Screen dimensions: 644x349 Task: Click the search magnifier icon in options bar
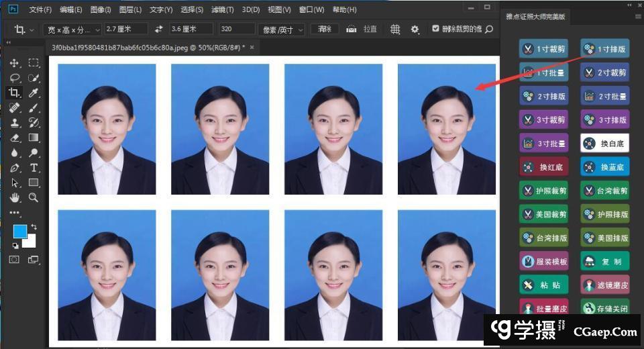(489, 29)
